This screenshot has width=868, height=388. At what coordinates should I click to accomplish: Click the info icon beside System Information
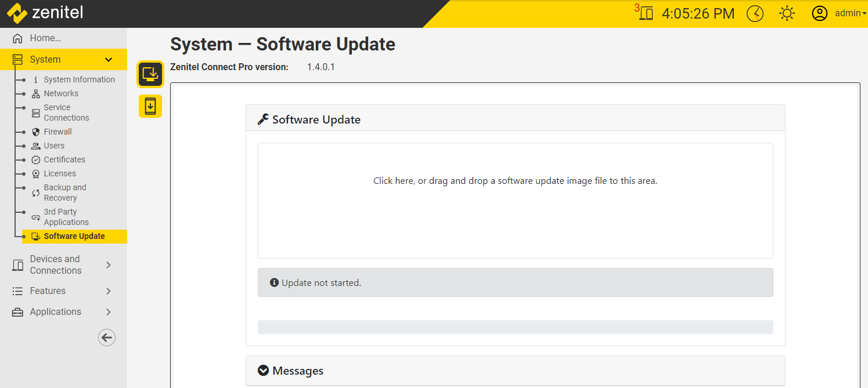tap(35, 79)
